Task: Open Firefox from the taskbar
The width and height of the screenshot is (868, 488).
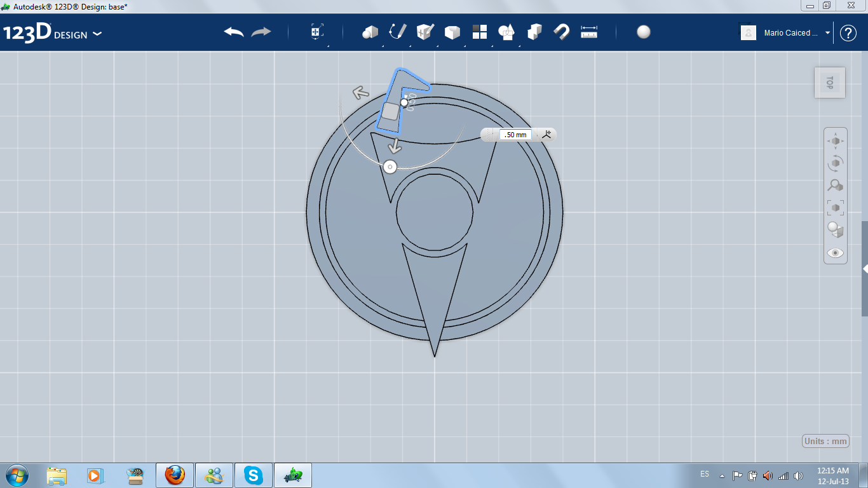Action: click(x=175, y=475)
